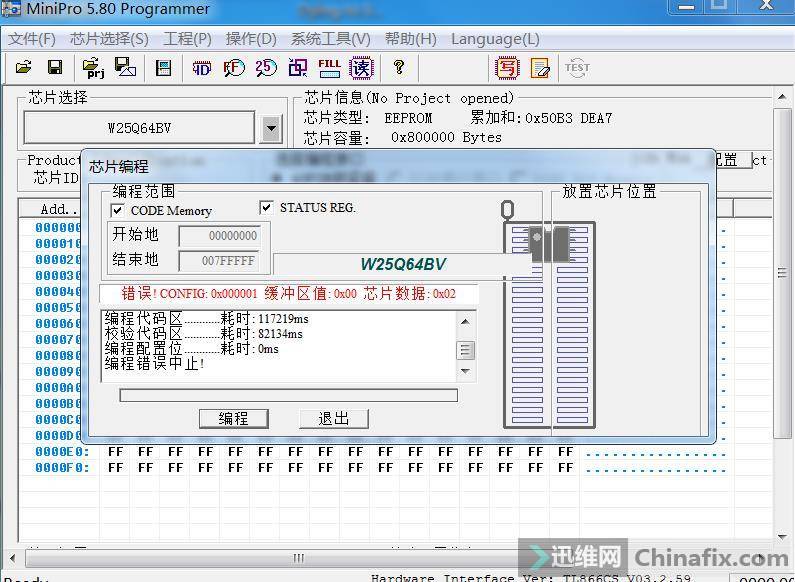795x582 pixels.
Task: Open the Language(L) menu
Action: [x=495, y=39]
